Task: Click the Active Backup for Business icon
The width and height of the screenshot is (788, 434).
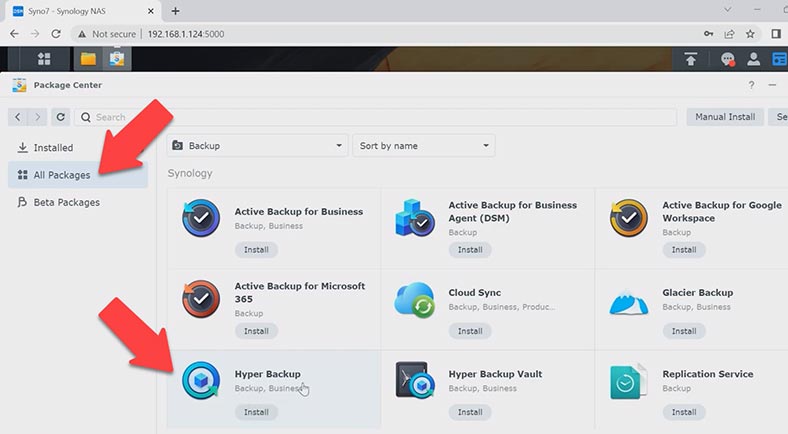Action: (x=201, y=218)
